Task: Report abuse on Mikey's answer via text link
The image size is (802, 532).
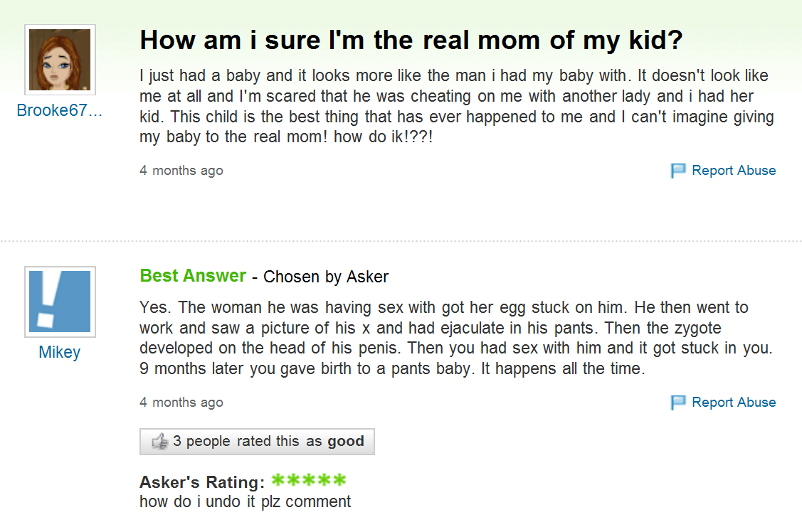Action: point(734,403)
